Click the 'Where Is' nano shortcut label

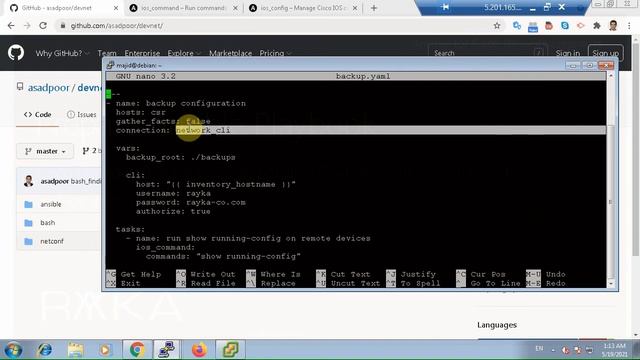(x=280, y=274)
